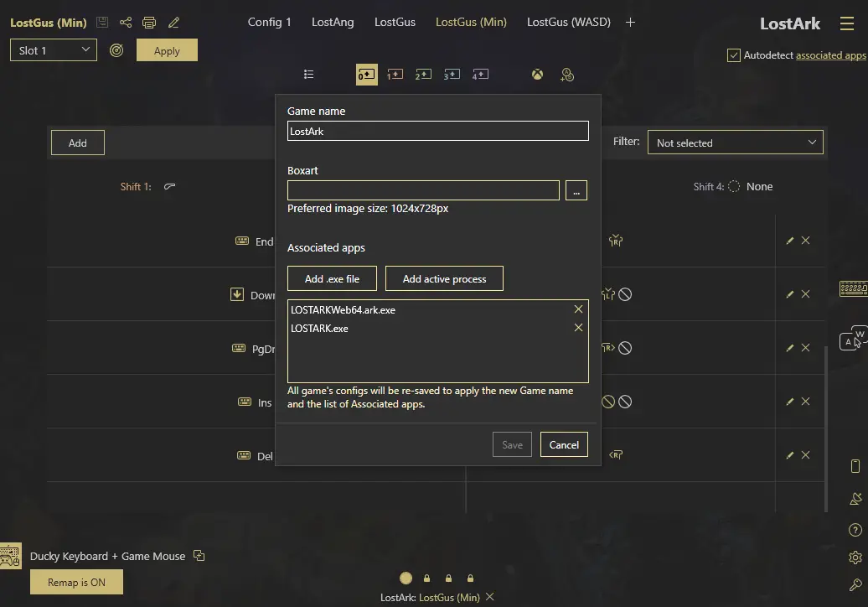Viewport: 868px width, 607px height.
Task: Click the add controller group icon
Action: [x=567, y=75]
